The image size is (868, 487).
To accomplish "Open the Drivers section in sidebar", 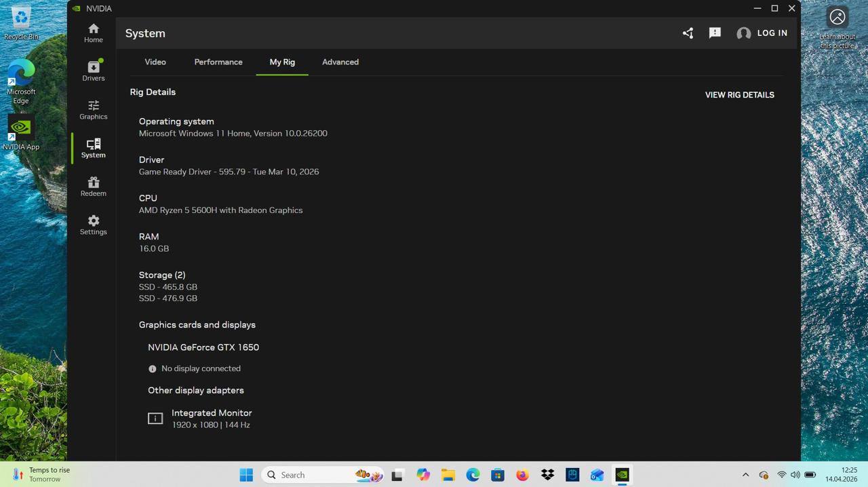I will pyautogui.click(x=94, y=71).
